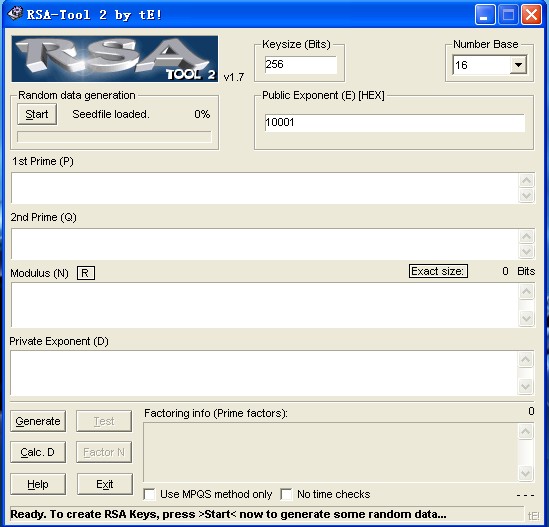Click down arrow of Private Exponent (D) scrollbar
This screenshot has width=549, height=527.
(x=526, y=387)
